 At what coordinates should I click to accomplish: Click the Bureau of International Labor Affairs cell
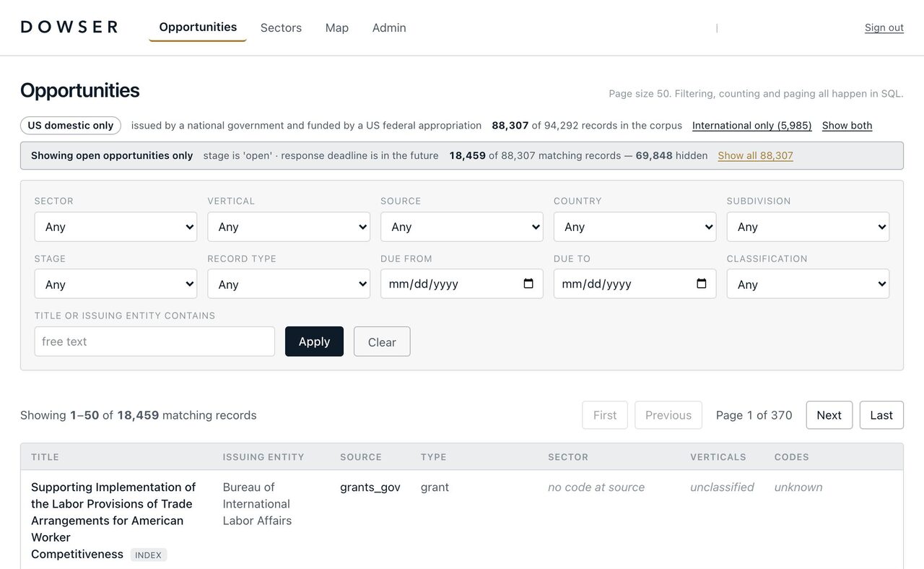click(x=257, y=504)
